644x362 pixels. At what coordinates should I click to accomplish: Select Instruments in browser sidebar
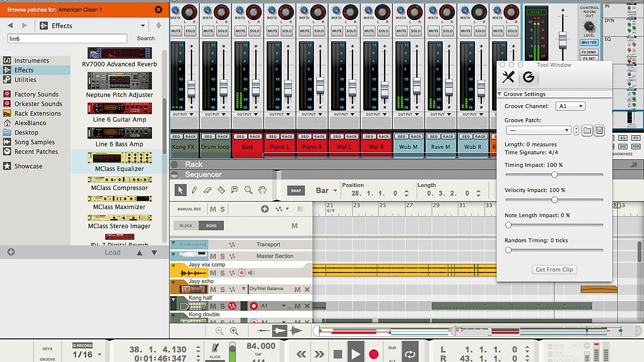pyautogui.click(x=32, y=60)
